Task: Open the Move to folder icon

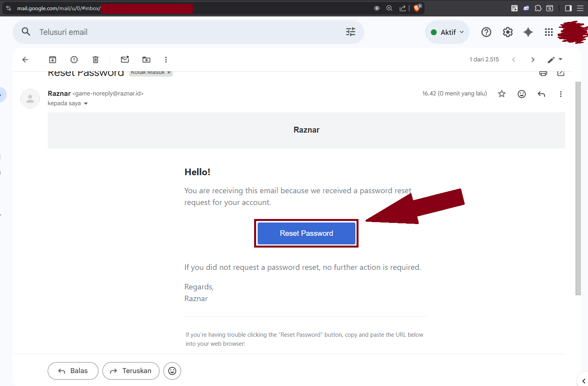Action: pyautogui.click(x=146, y=59)
